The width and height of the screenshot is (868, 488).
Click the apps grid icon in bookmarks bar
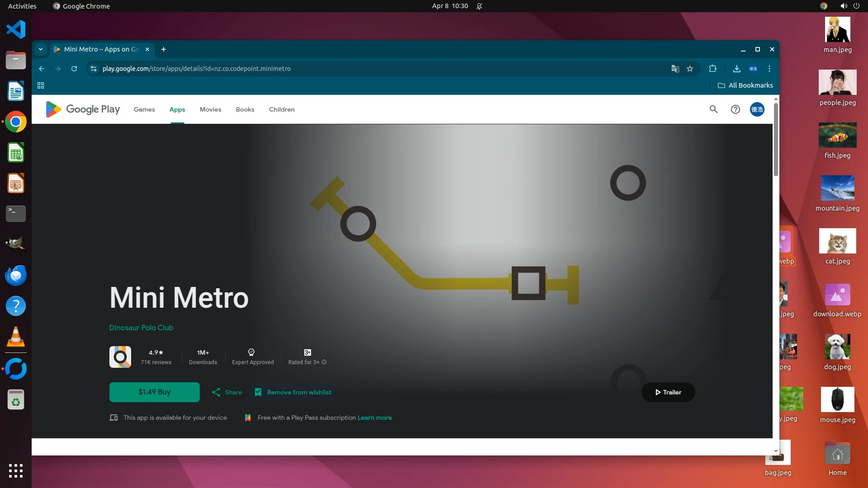[41, 85]
